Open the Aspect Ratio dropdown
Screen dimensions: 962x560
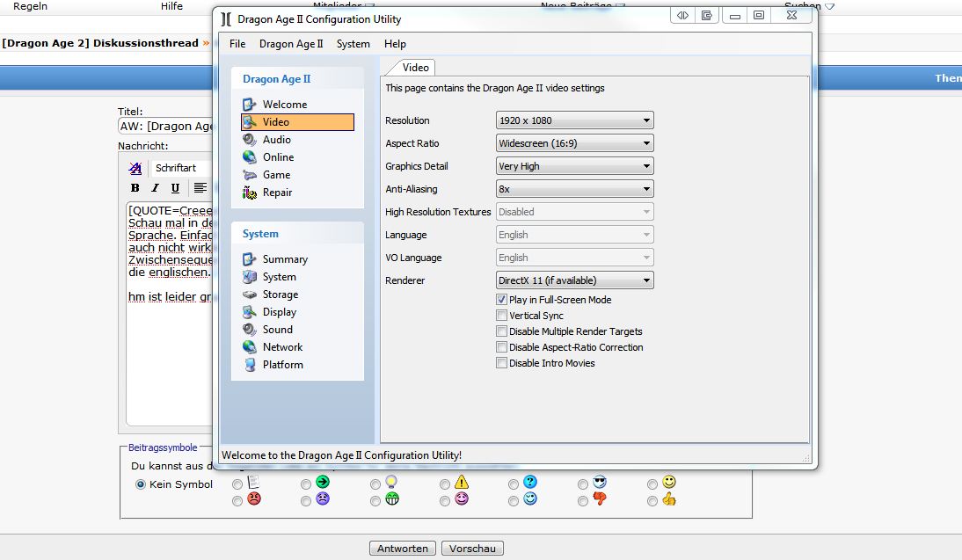574,143
